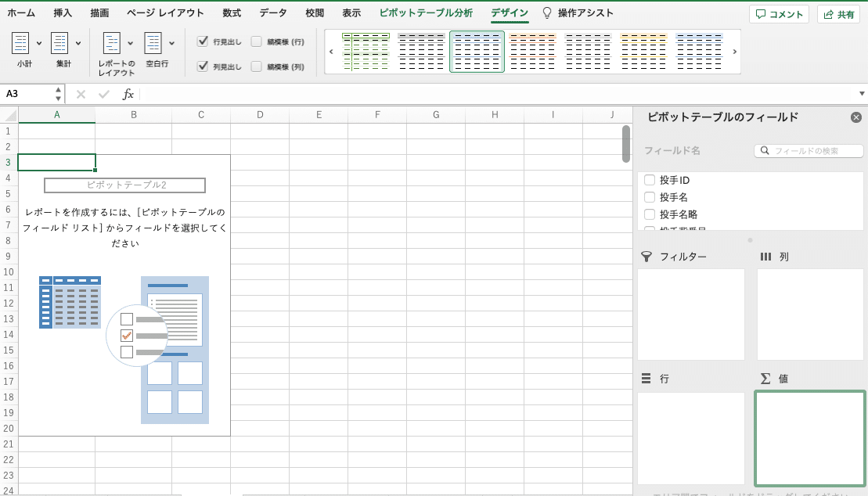Select column A header
The image size is (868, 496).
point(56,115)
